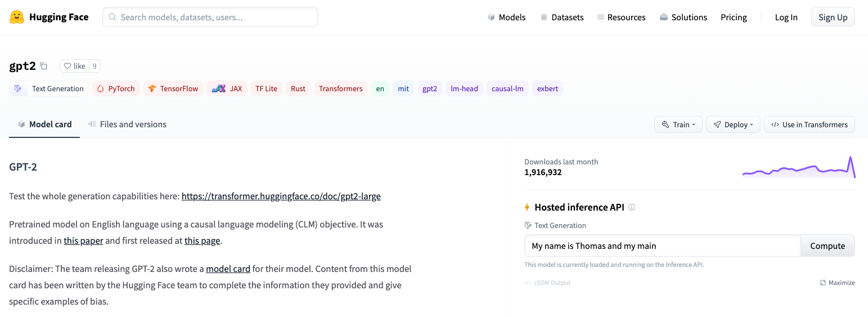Click the GPT-2 heading
868x317 pixels.
pos(23,167)
